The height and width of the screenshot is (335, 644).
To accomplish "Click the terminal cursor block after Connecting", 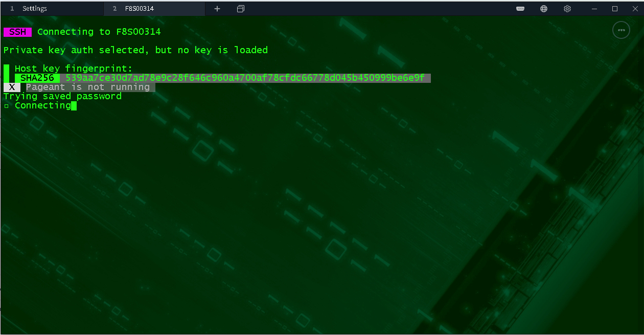I will click(74, 106).
